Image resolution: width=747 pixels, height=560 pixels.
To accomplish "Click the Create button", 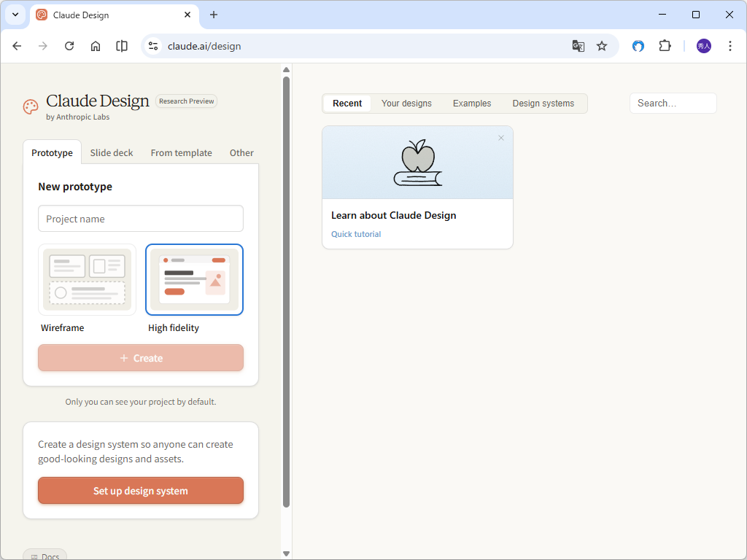I will pyautogui.click(x=141, y=358).
